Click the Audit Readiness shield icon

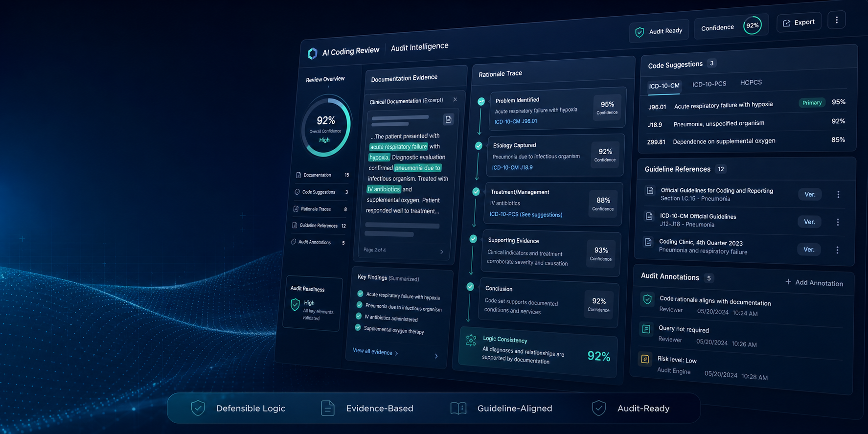click(x=295, y=305)
